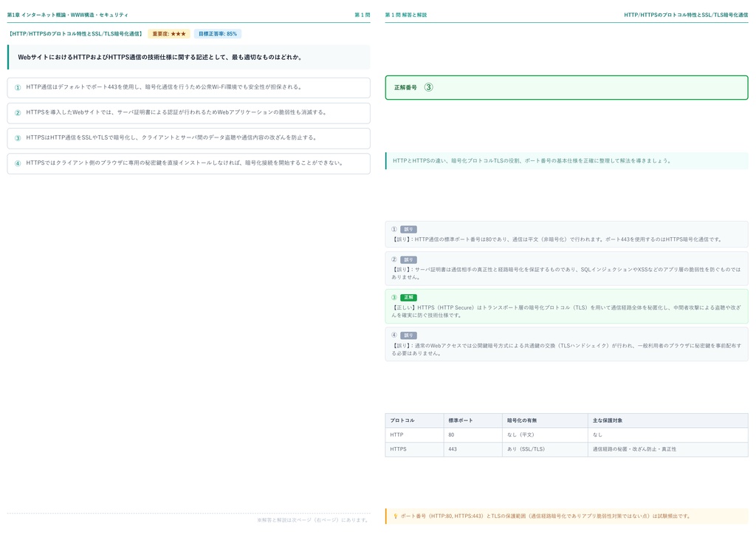Click the port 443 table cell
The width and height of the screenshot is (756, 535).
coord(472,449)
